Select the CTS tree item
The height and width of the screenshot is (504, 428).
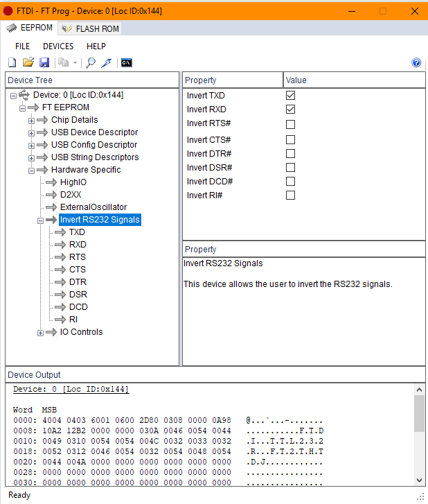[x=78, y=270]
